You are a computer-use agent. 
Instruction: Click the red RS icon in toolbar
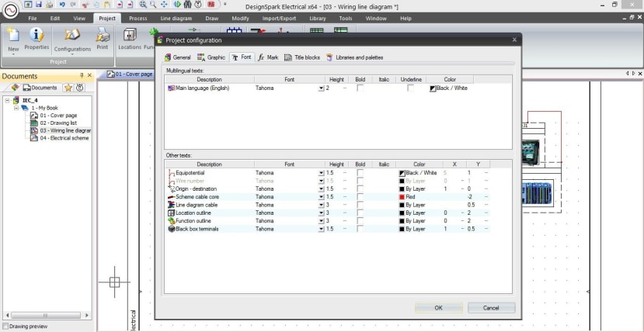pyautogui.click(x=211, y=5)
